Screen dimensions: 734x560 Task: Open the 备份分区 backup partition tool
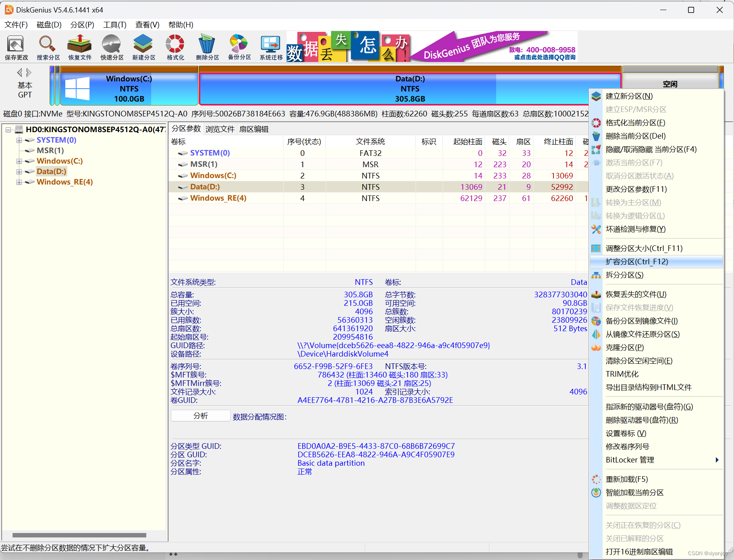pos(239,48)
